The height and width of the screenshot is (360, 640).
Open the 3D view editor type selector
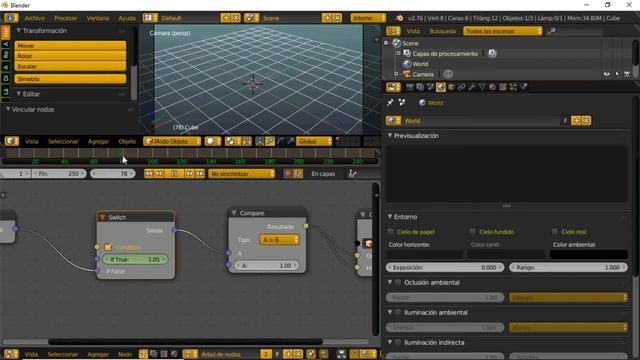pyautogui.click(x=11, y=141)
